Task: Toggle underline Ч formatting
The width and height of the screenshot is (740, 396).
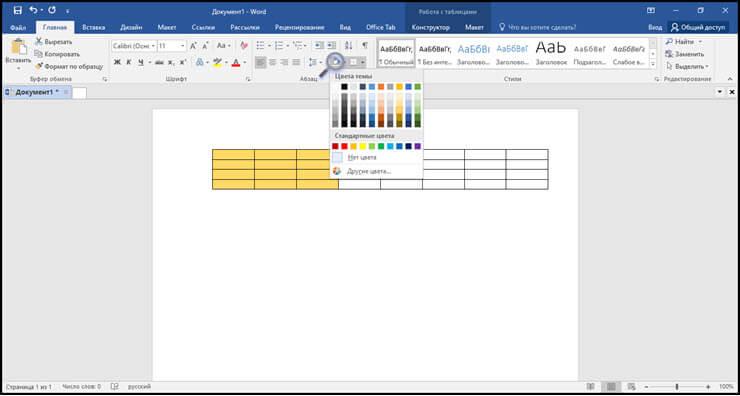Action: [141, 62]
